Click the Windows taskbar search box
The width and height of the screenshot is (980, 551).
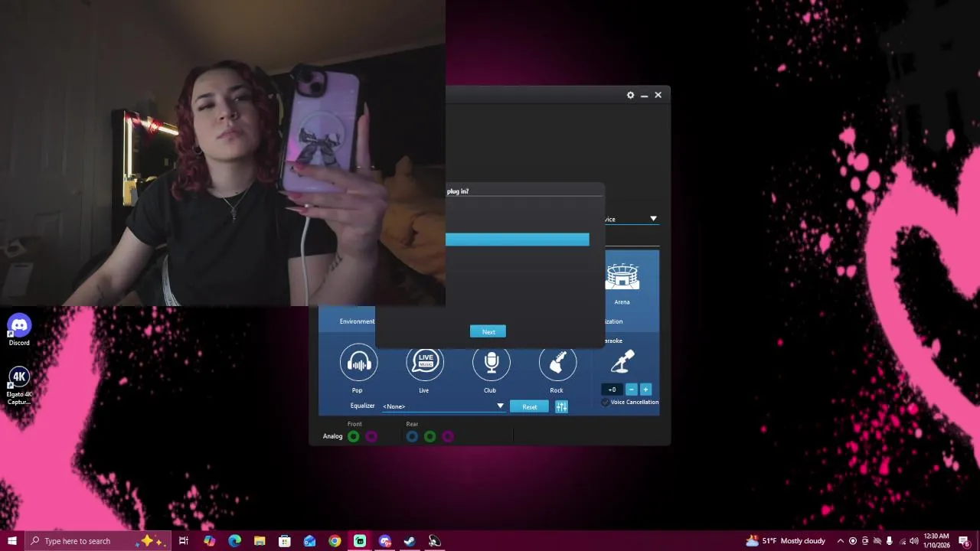(98, 541)
